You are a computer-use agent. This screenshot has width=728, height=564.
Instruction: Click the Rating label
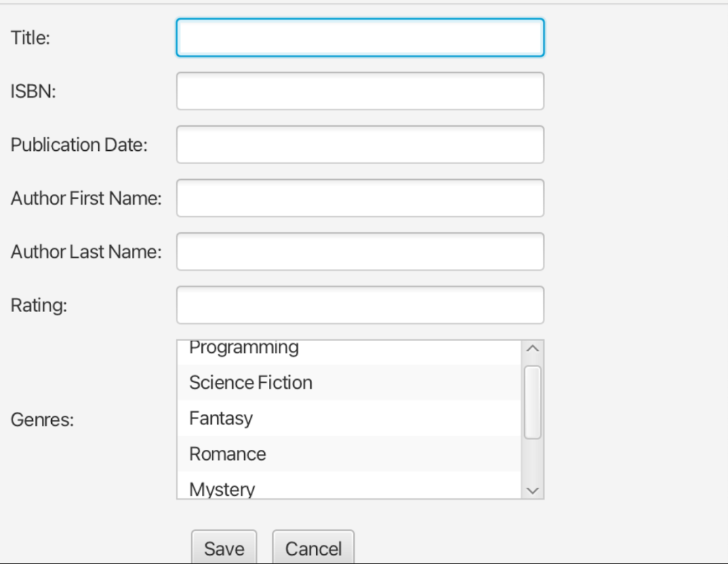(39, 305)
